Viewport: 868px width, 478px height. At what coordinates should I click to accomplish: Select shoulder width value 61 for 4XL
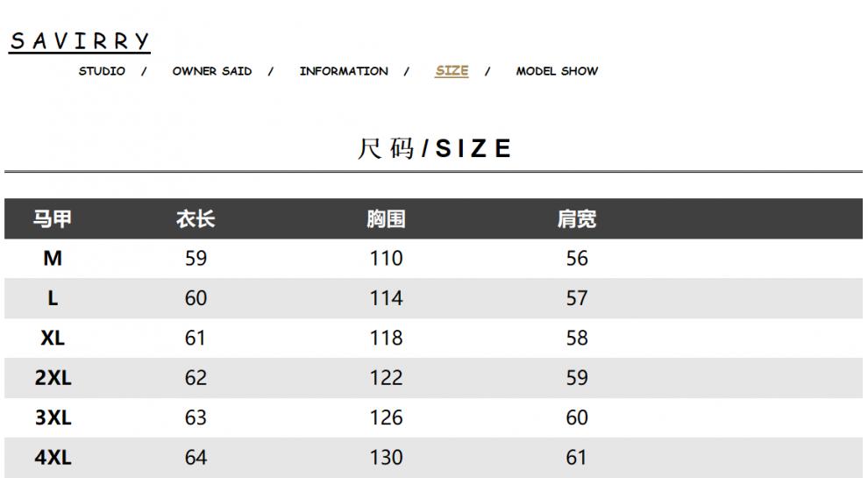[x=576, y=458]
